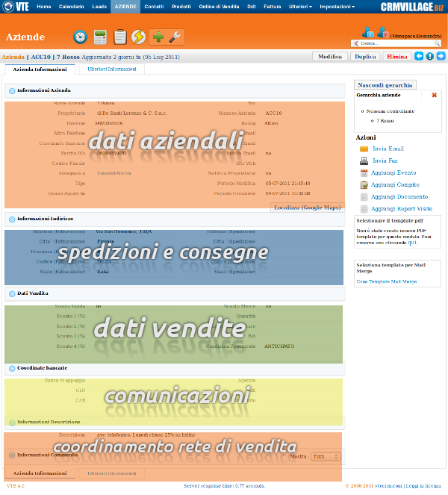Click the vtecrm.com footer link
Image resolution: width=448 pixels, height=495 pixels.
point(388,486)
